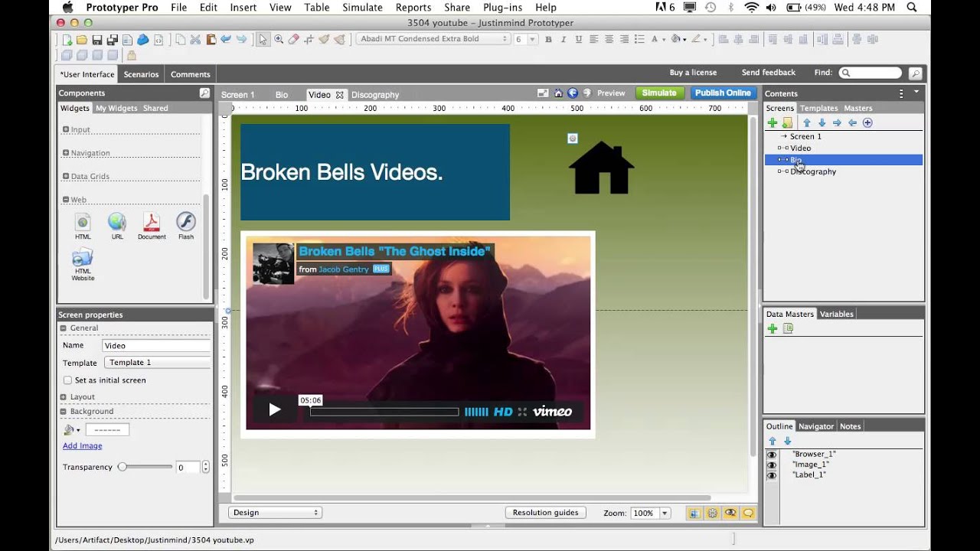Create a new prototype file
The image size is (980, 551).
[x=67, y=39]
